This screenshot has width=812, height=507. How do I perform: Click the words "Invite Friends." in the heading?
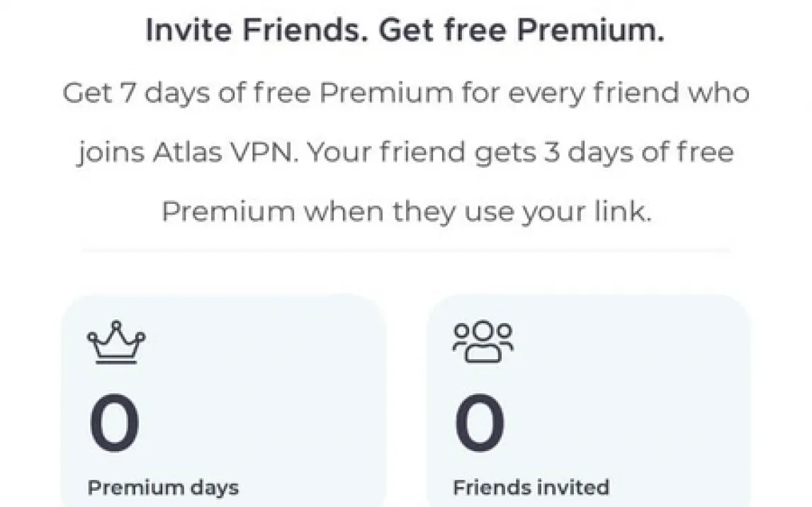[x=256, y=32]
